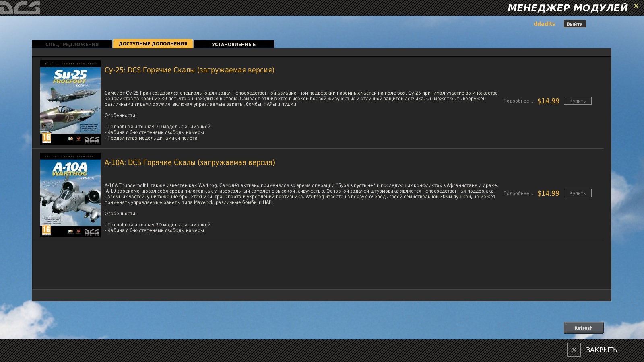Open the СПЕЦПРЕДЛОЖЕНИЯ tab
Viewport: 644px width, 362px height.
(x=72, y=44)
